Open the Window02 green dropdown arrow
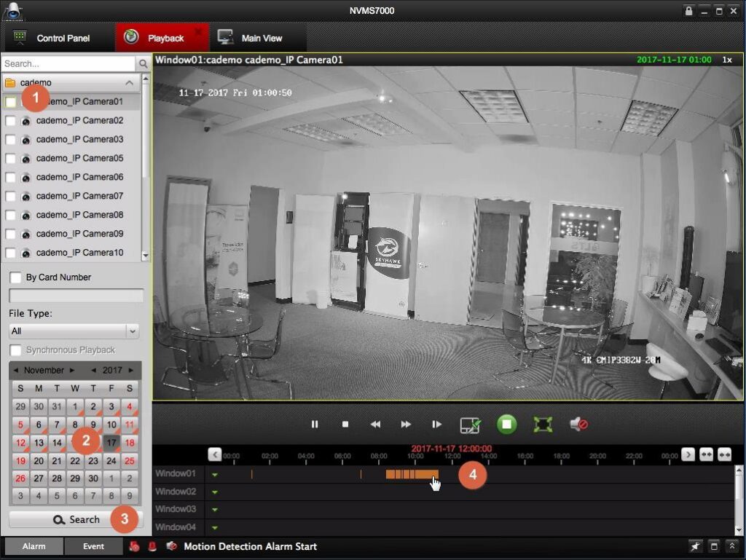Image resolution: width=746 pixels, height=560 pixels. pyautogui.click(x=215, y=492)
